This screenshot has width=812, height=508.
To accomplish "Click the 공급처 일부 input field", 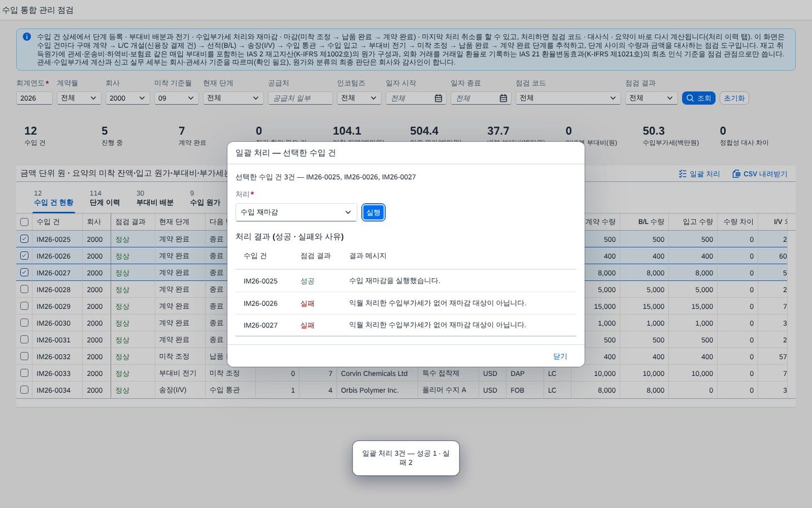I will click(x=300, y=98).
